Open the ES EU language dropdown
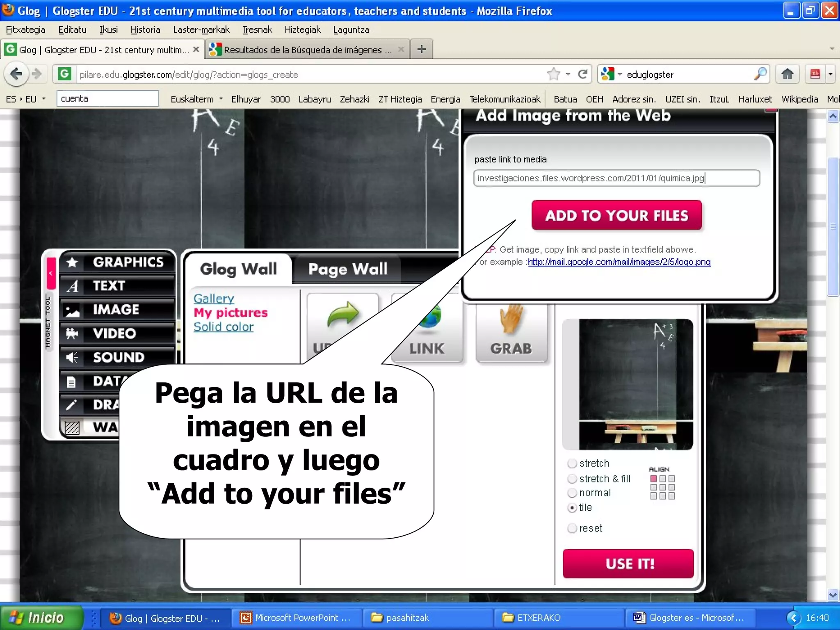The height and width of the screenshot is (630, 840). point(25,99)
